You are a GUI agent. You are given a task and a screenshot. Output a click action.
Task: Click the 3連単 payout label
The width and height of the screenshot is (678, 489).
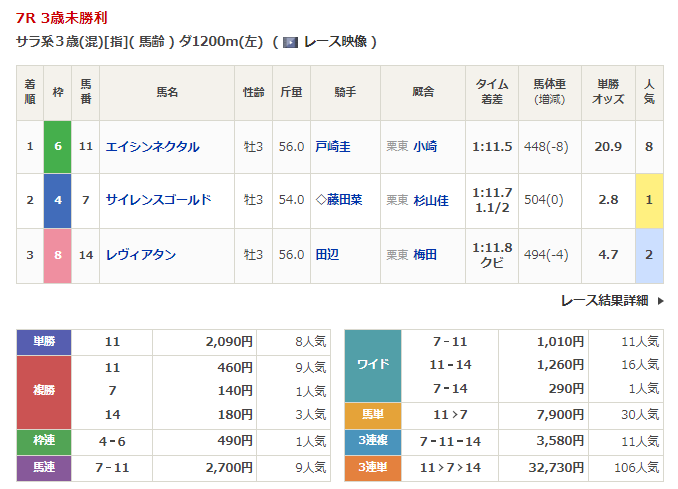coord(372,466)
